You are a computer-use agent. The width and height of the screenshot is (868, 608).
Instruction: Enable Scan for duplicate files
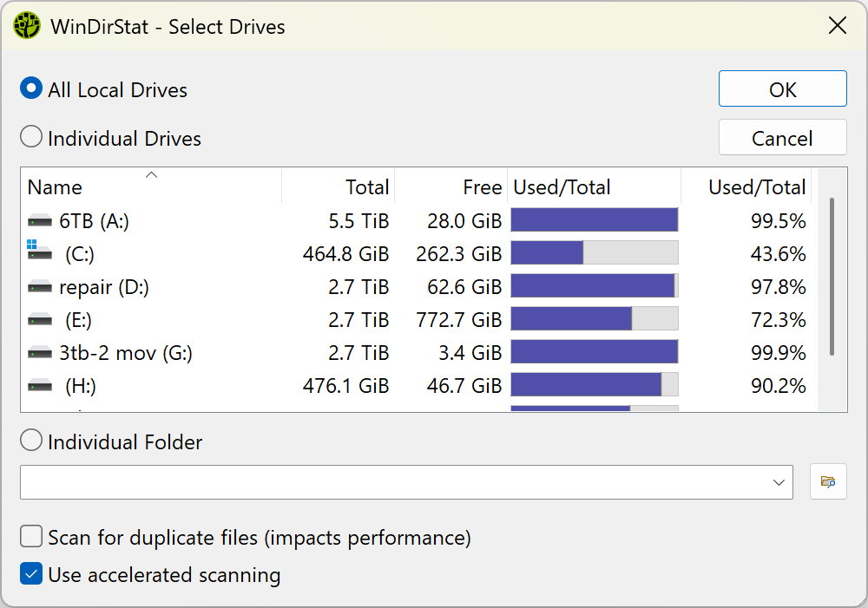click(x=31, y=536)
